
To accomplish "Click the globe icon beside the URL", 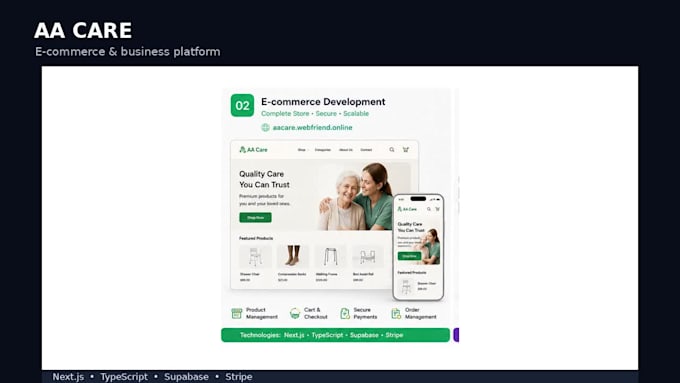I will click(x=265, y=128).
